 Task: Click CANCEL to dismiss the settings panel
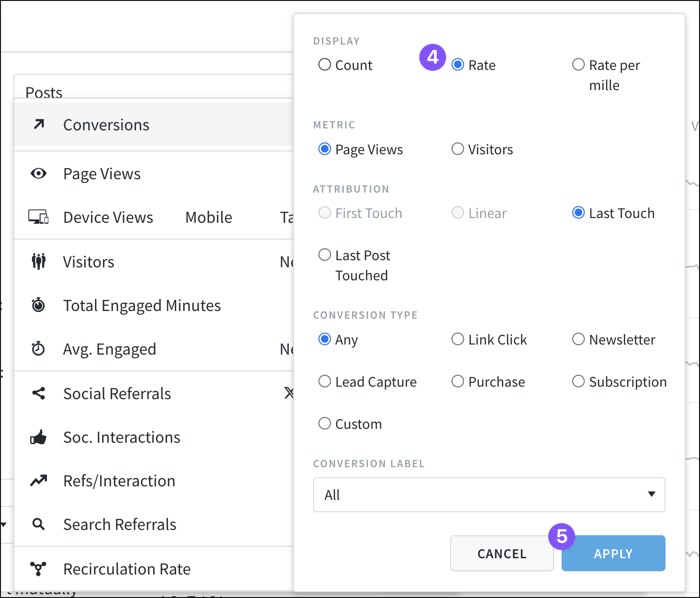pos(501,553)
